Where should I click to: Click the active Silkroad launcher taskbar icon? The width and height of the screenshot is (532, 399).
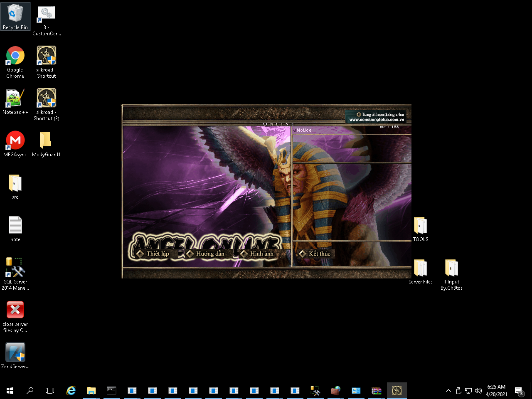point(397,391)
